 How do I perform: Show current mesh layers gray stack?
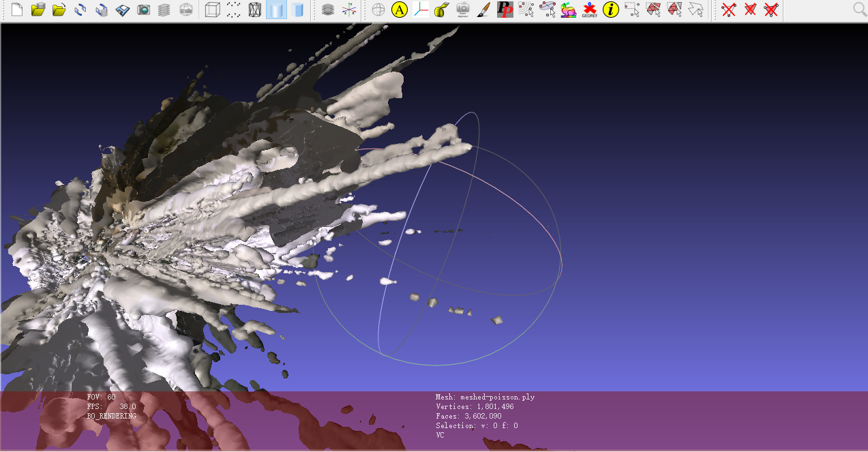pyautogui.click(x=328, y=10)
